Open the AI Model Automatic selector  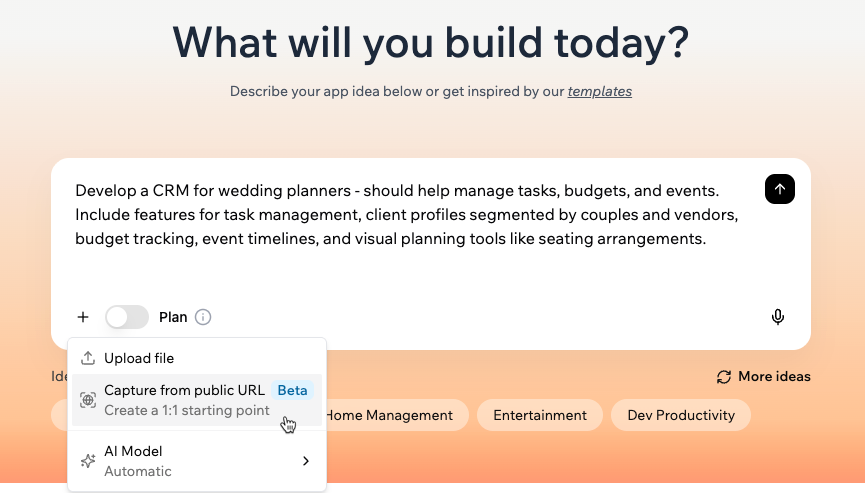[180, 461]
